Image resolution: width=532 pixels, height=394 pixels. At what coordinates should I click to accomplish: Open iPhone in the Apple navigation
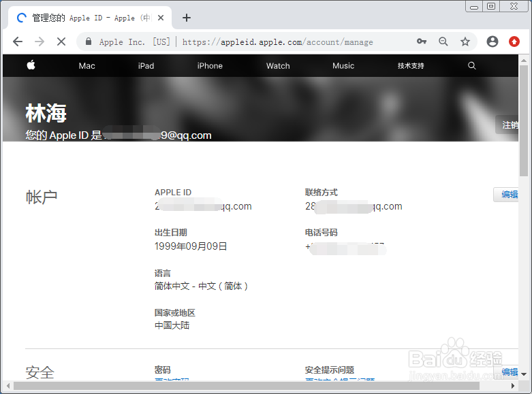210,66
